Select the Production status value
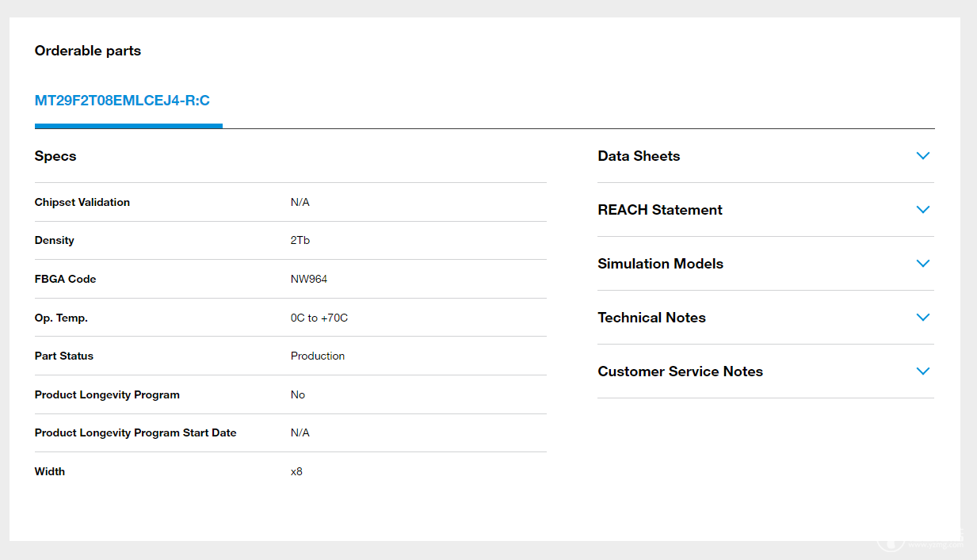977x560 pixels. (318, 356)
